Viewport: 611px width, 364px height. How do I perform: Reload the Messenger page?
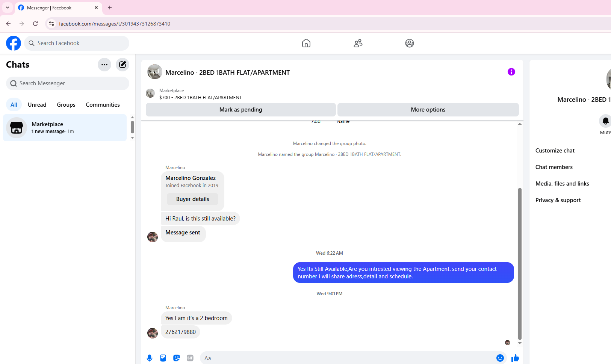(x=35, y=24)
